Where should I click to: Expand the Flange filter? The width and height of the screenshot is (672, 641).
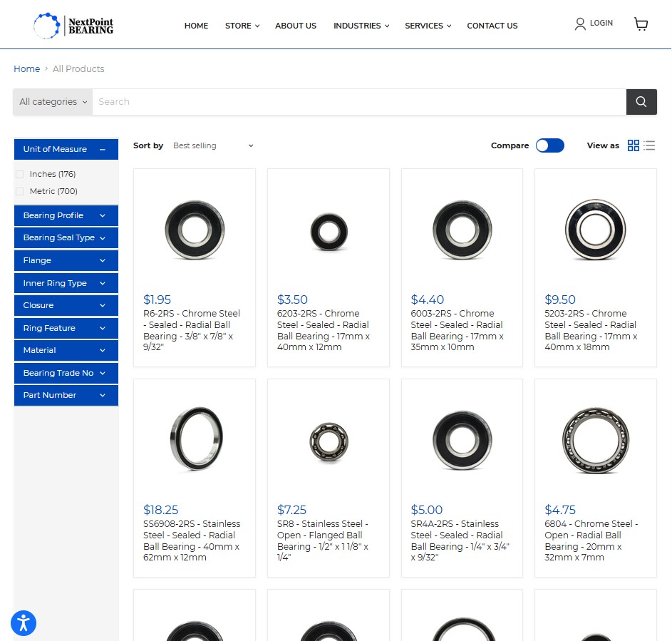(x=66, y=260)
